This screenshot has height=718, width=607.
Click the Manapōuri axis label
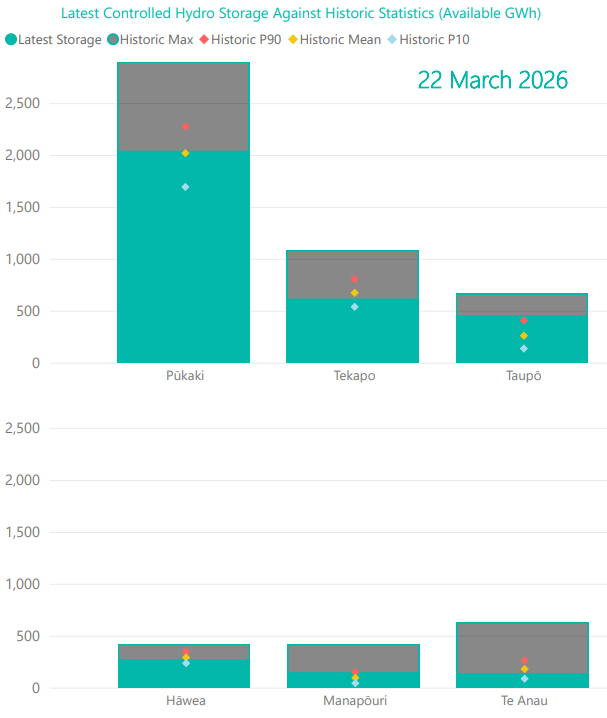pyautogui.click(x=354, y=701)
